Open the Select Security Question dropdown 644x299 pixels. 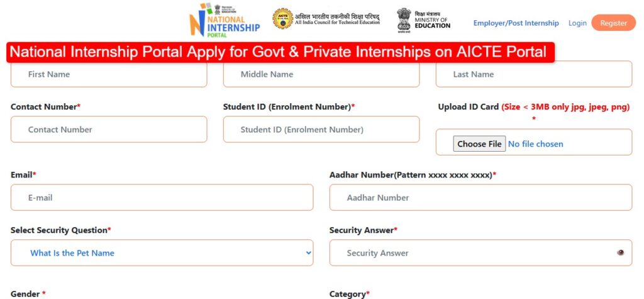pyautogui.click(x=162, y=253)
